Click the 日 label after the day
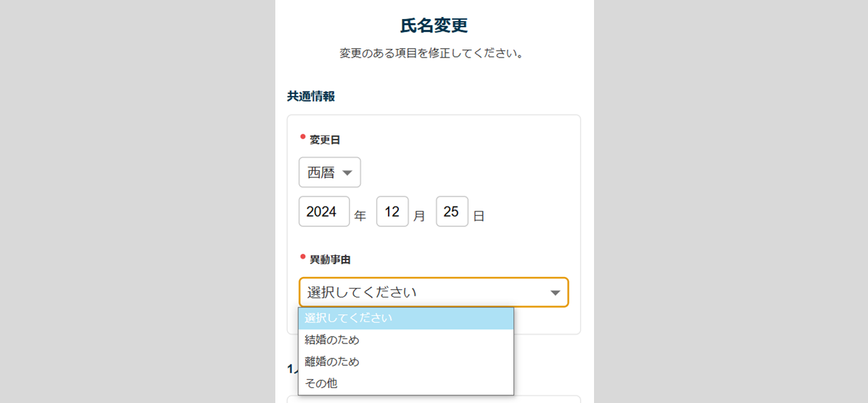Viewport: 868px width, 403px height. (479, 217)
